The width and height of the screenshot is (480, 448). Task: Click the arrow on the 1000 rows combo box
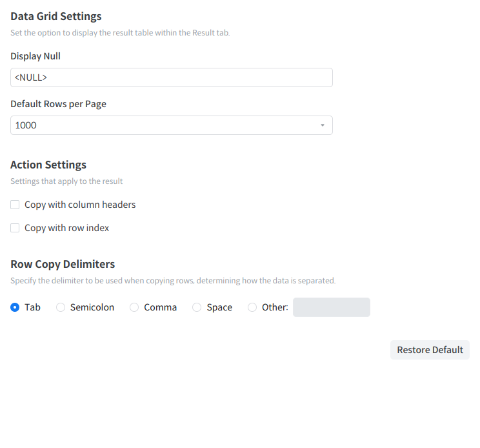click(x=323, y=125)
